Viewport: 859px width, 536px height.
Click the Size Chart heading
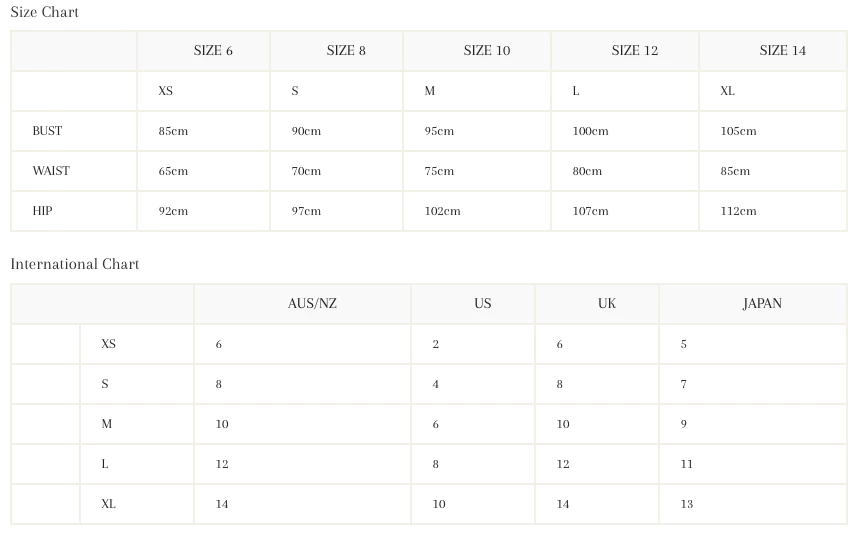45,12
